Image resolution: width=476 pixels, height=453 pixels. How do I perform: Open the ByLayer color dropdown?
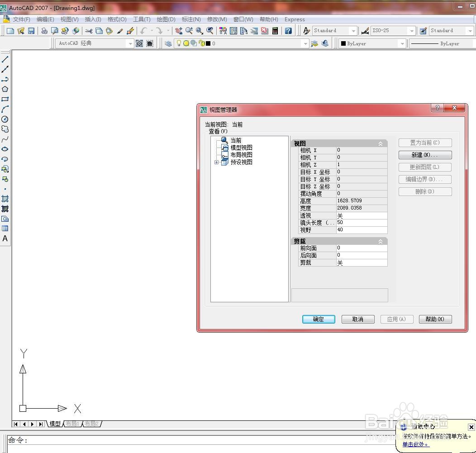402,44
